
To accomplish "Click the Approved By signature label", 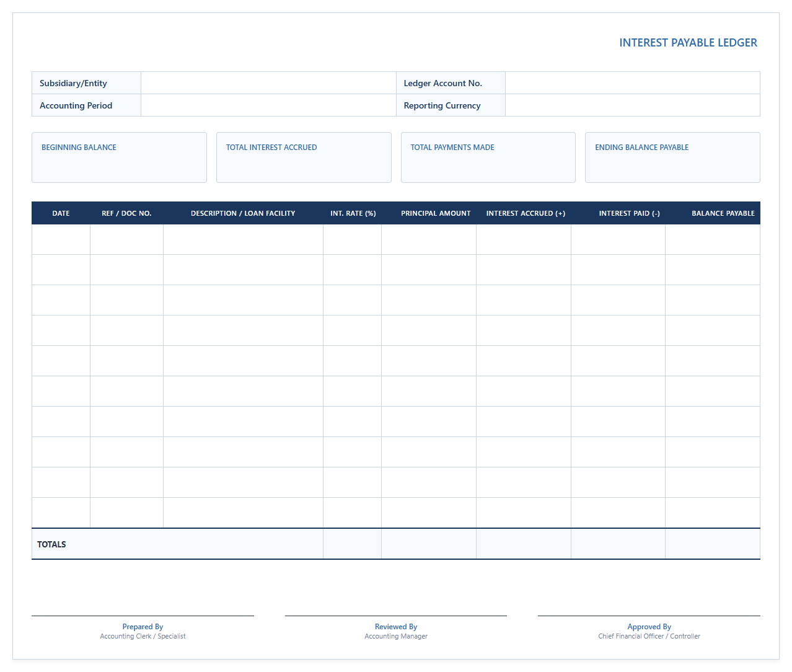I will (649, 627).
